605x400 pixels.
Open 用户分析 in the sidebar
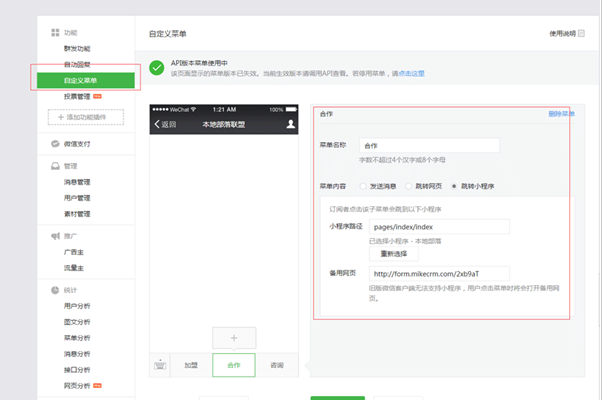[77, 306]
